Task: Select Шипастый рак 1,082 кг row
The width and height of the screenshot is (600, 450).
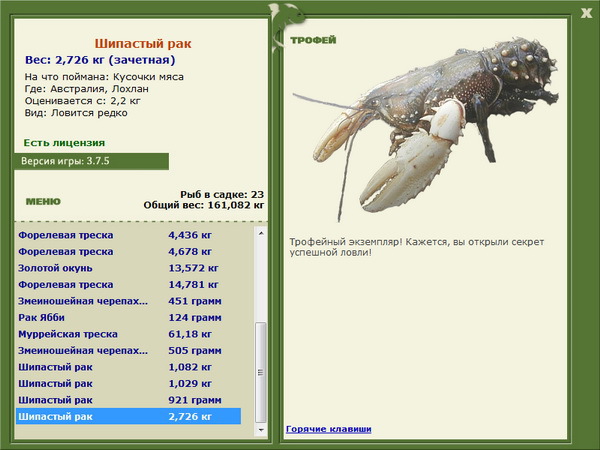Action: coord(128,367)
